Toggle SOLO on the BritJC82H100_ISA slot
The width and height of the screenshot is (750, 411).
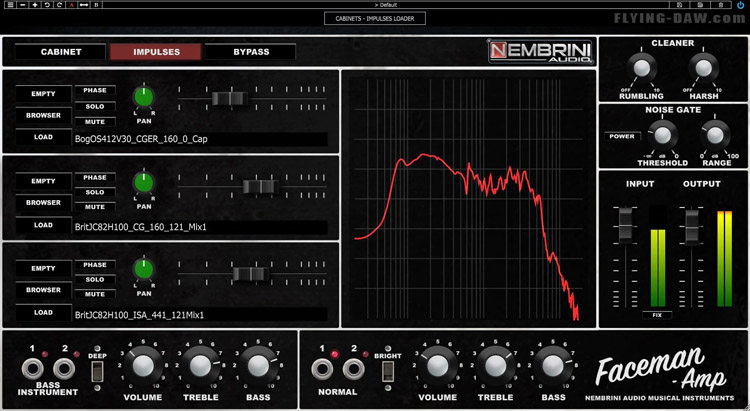click(x=95, y=279)
